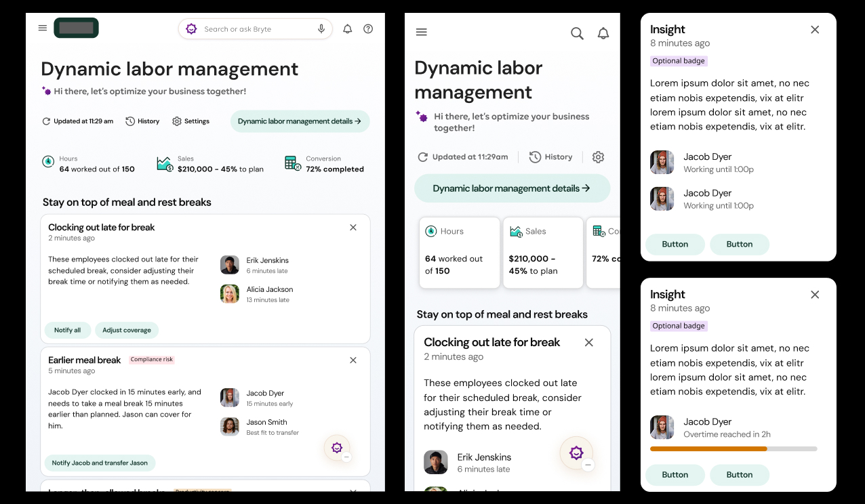The height and width of the screenshot is (504, 865).
Task: Close the Earlier meal break card
Action: pos(353,360)
